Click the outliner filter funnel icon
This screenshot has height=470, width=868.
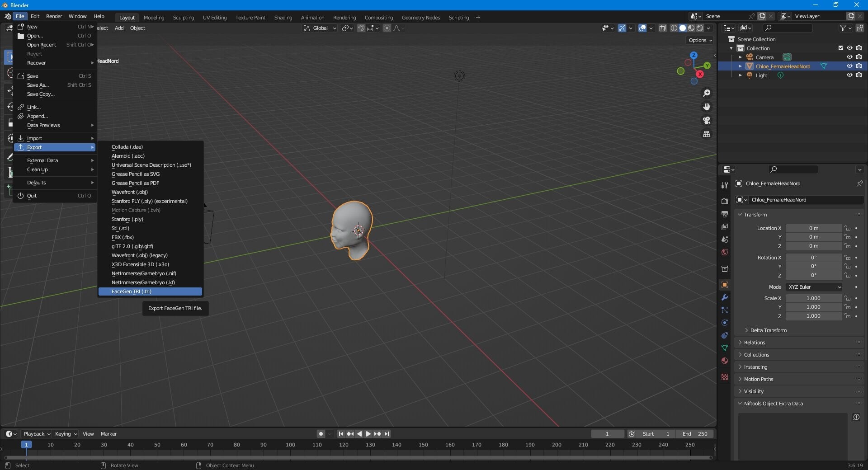tap(843, 28)
